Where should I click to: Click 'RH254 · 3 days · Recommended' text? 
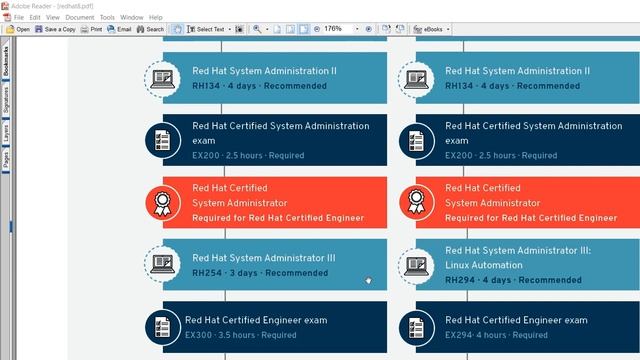pyautogui.click(x=260, y=273)
